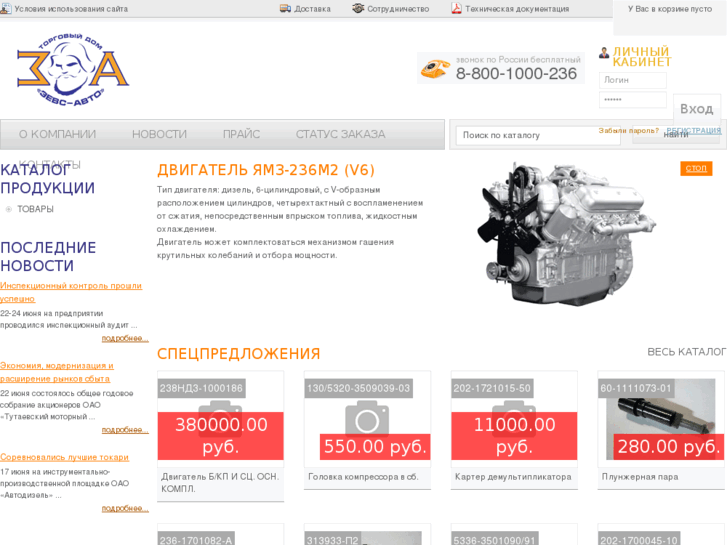
Task: Click подробнее under turners competition news
Action: (x=125, y=508)
